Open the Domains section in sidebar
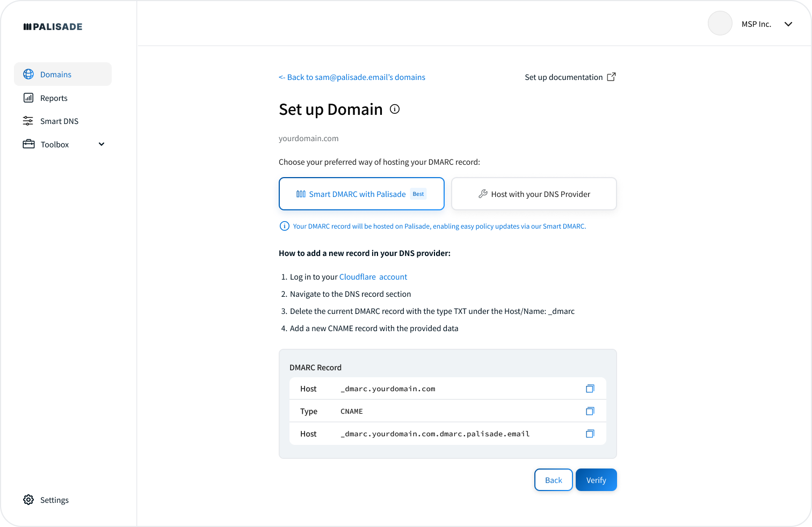This screenshot has height=527, width=812. pos(56,75)
